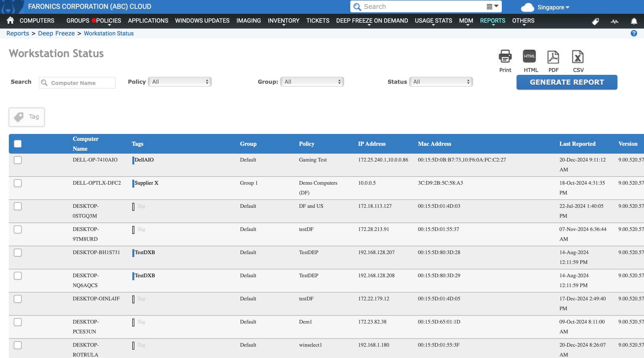Expand the Singapore region dropdown
Screen dimensions: 644x358
(553, 7)
